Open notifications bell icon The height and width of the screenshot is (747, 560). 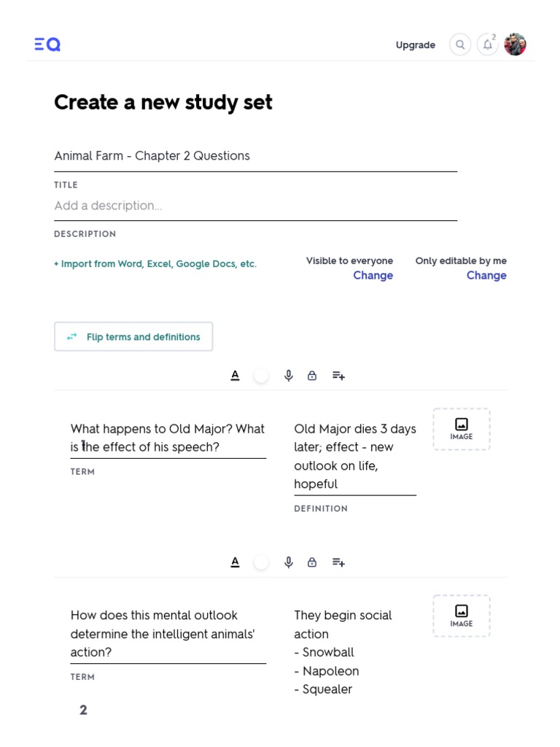tap(487, 44)
